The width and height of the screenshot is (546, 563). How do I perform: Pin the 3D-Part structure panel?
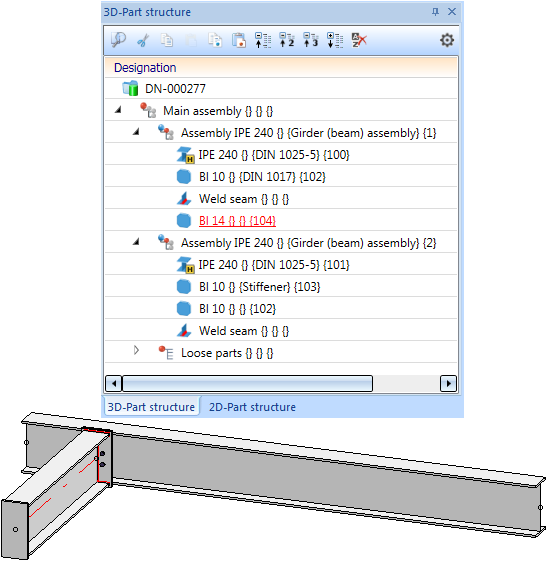tap(435, 12)
